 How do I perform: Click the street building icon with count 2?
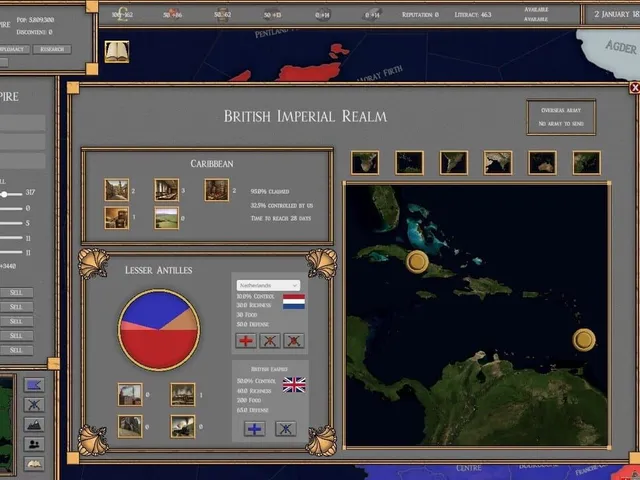point(117,190)
